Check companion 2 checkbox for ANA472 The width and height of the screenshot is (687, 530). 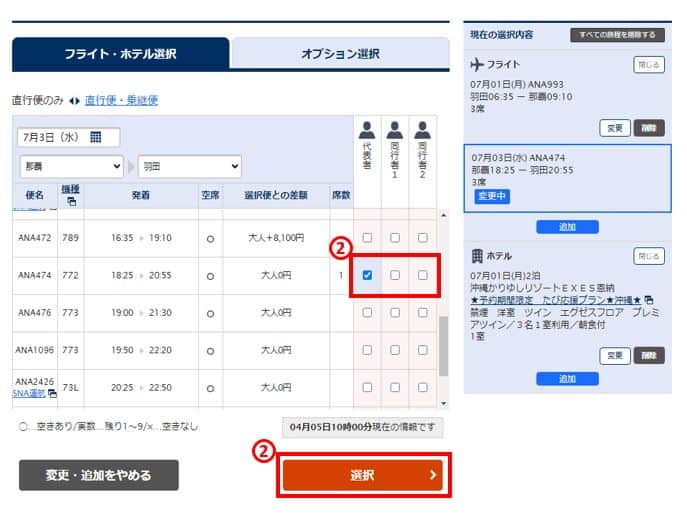pos(422,238)
